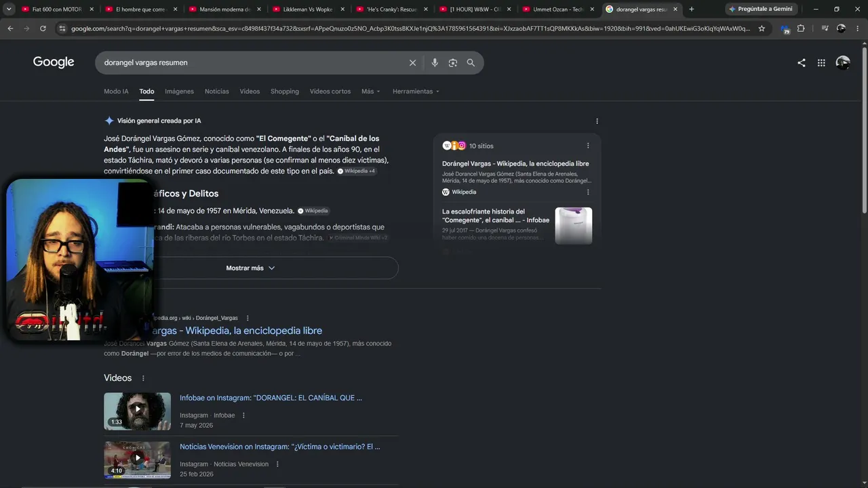Select the Todo results tab
Screen dimensions: 868x488
(146, 91)
